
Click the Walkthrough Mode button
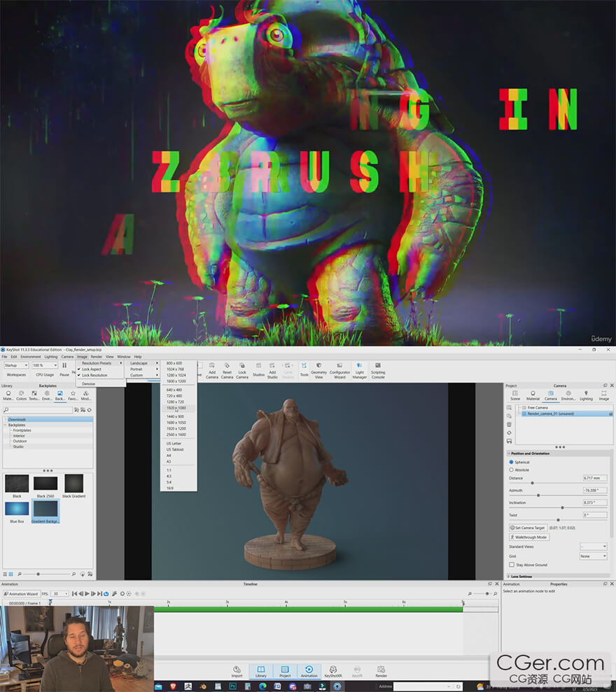[529, 537]
